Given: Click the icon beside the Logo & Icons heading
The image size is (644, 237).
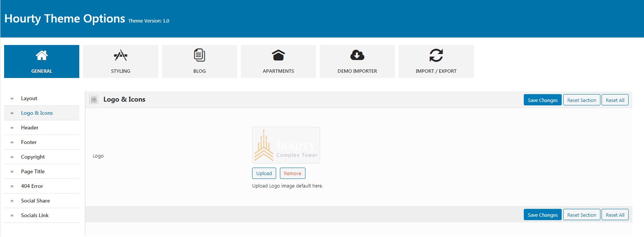Looking at the screenshot, I should 94,99.
